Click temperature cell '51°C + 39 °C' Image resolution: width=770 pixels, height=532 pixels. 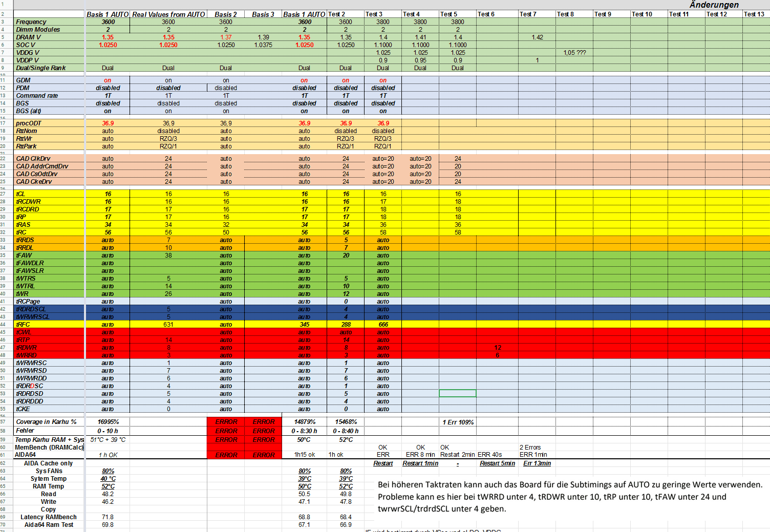click(108, 440)
